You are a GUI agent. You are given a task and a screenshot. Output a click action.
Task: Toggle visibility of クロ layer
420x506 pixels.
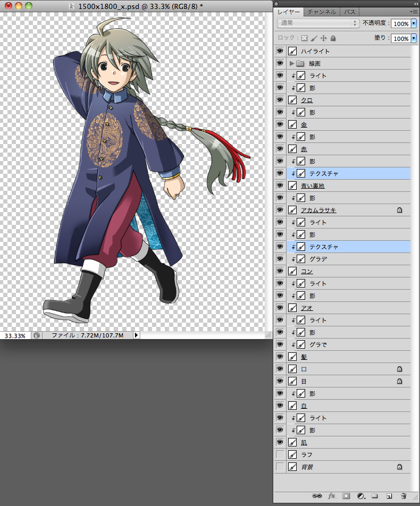click(280, 100)
